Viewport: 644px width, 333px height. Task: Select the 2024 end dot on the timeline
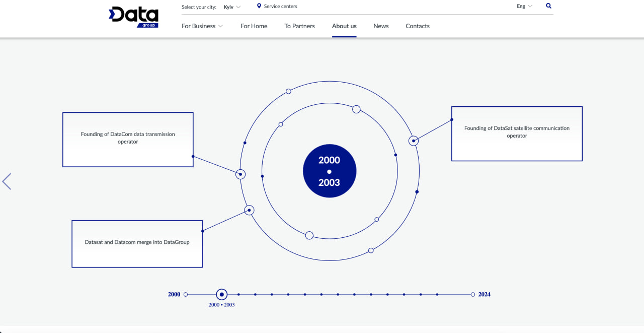[472, 294]
